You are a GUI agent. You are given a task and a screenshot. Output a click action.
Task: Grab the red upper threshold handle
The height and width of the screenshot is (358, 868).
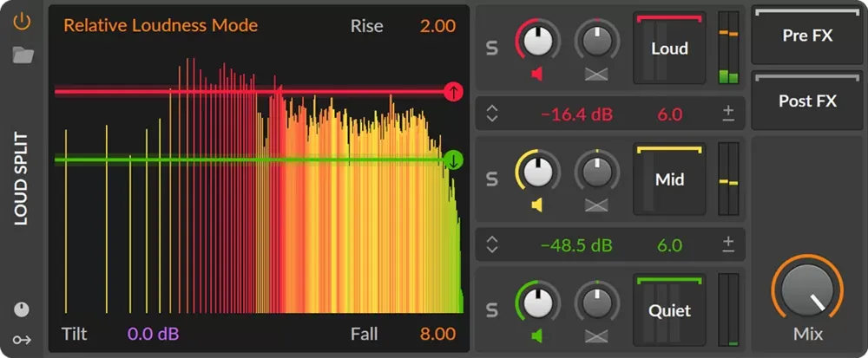[x=453, y=92]
